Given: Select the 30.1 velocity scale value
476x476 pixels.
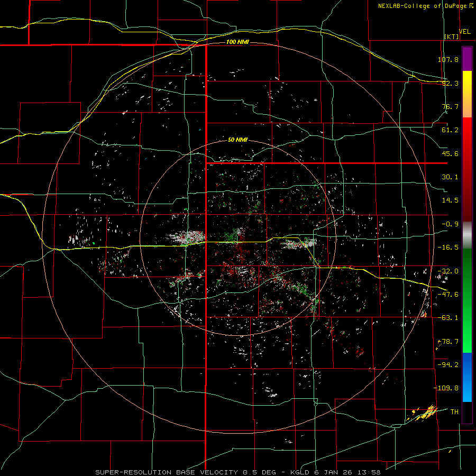Looking at the screenshot, I should [450, 177].
